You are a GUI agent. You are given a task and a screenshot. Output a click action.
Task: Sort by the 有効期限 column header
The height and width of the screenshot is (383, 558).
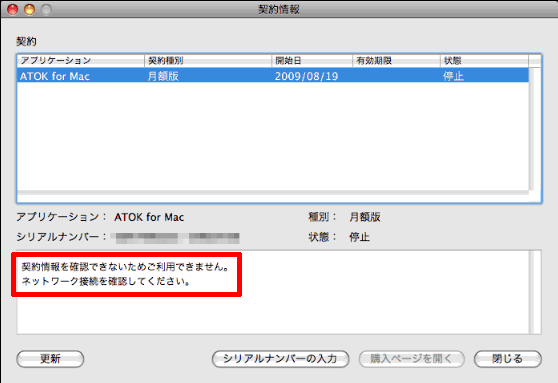[396, 61]
